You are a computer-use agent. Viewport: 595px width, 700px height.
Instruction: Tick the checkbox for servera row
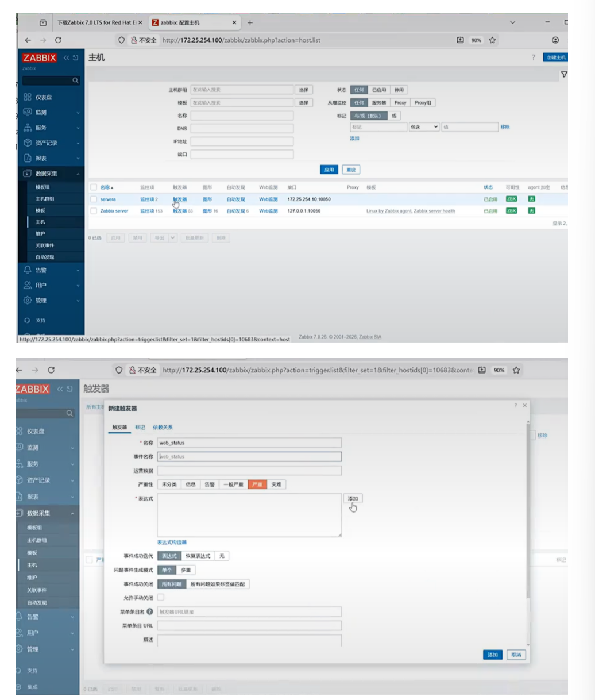click(94, 199)
